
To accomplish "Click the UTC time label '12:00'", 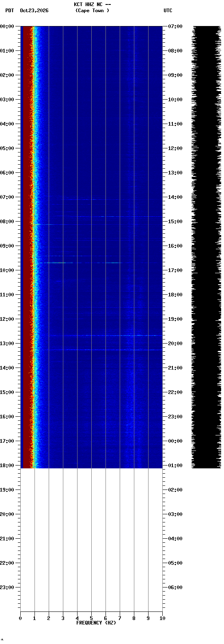I will (175, 148).
